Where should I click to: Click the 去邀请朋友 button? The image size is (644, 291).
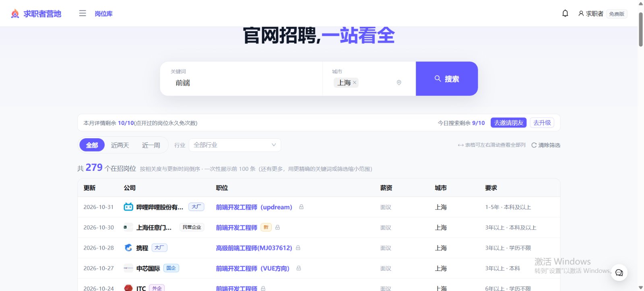[509, 123]
